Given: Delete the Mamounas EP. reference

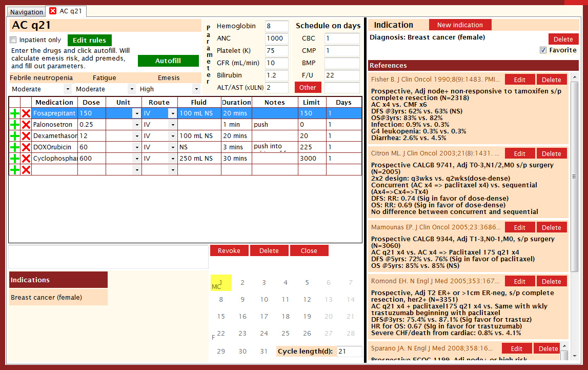Looking at the screenshot, I should coord(551,227).
